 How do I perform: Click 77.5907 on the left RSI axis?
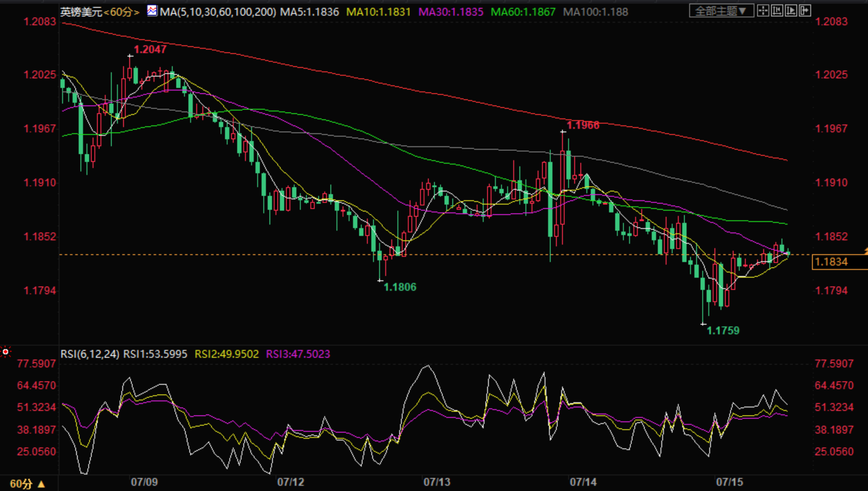[37, 364]
